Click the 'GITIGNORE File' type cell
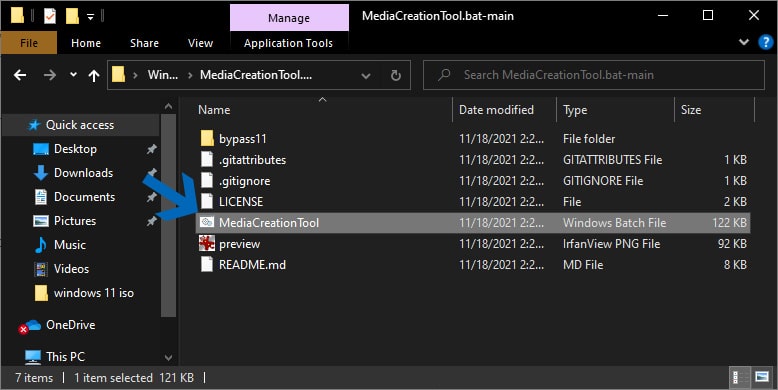Screen dimensions: 778x390 [x=603, y=181]
